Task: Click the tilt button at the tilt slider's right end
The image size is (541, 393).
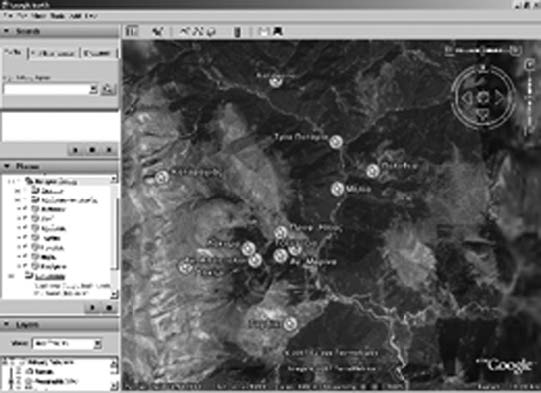Action: point(515,50)
